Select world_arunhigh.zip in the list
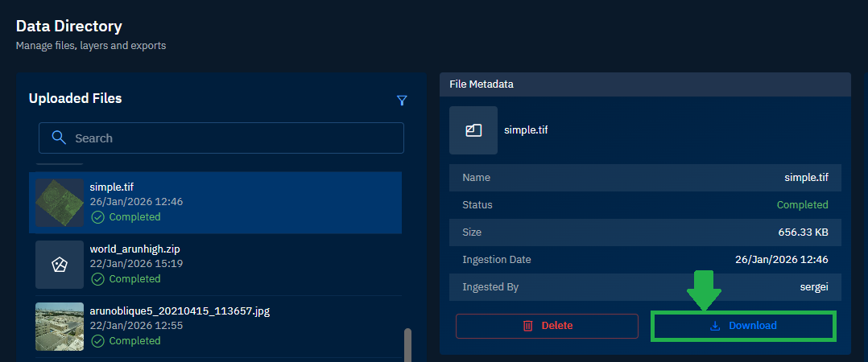The width and height of the screenshot is (868, 362). tap(215, 264)
